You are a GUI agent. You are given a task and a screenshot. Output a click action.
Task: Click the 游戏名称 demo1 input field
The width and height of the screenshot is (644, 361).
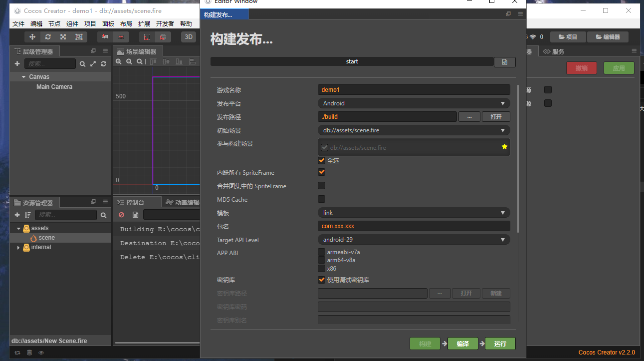(414, 90)
